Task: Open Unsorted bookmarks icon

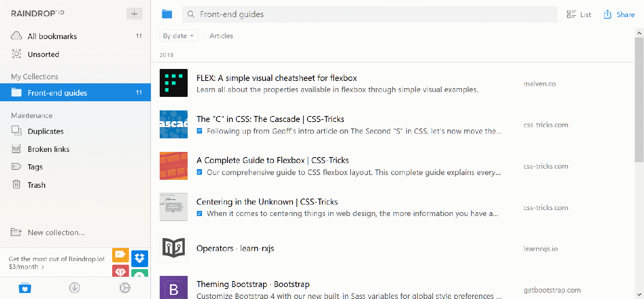Action: click(16, 54)
